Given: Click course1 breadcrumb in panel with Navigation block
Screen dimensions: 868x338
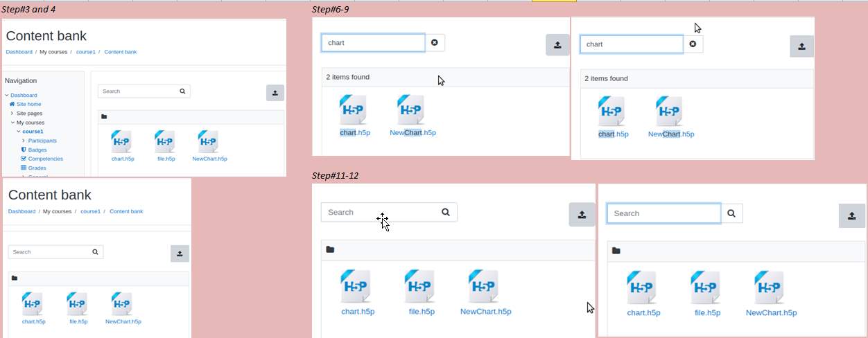Looking at the screenshot, I should point(86,52).
